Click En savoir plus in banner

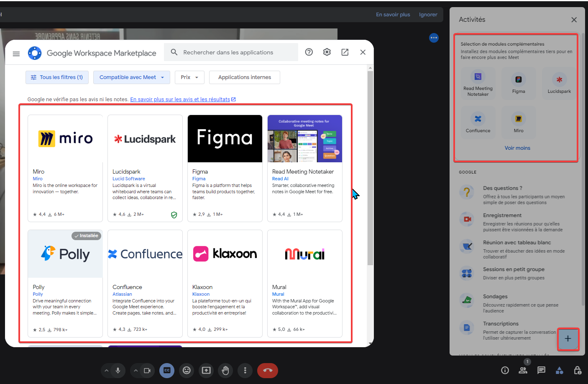(x=393, y=15)
